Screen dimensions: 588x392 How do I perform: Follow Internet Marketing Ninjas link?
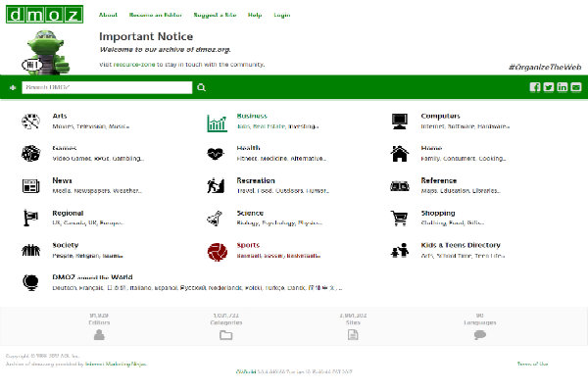coord(116,364)
